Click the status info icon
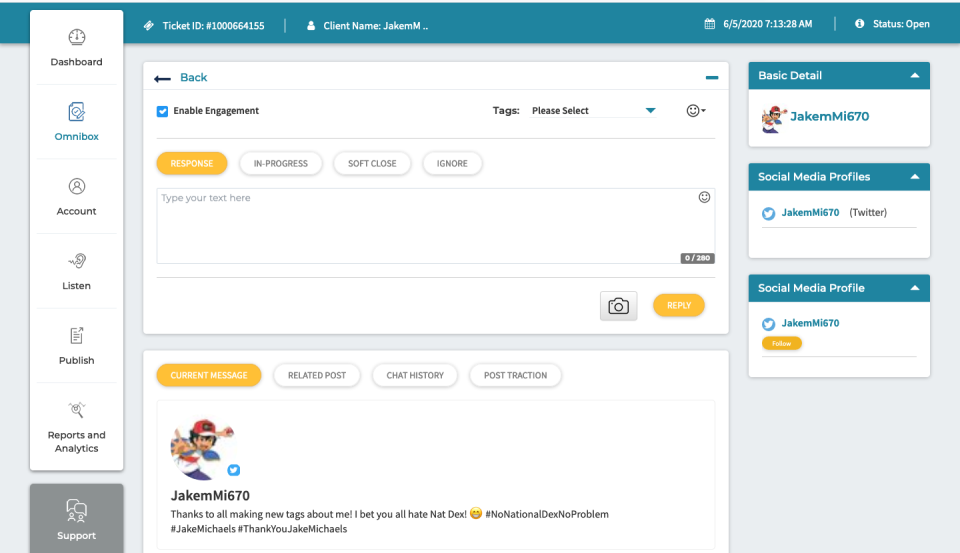This screenshot has height=553, width=960. [x=860, y=24]
